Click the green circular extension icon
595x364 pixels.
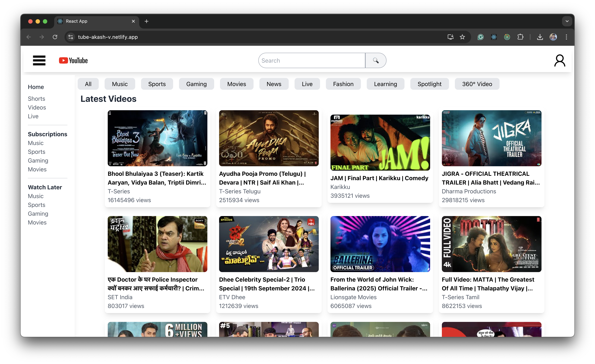[507, 37]
